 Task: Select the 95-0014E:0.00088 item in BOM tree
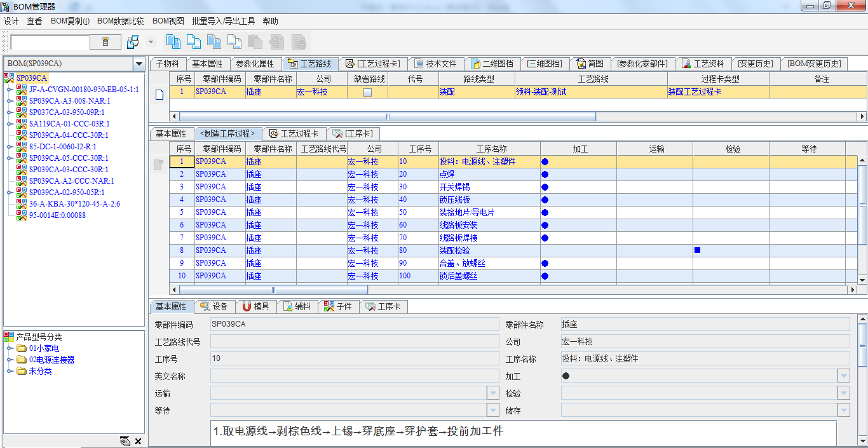(57, 215)
